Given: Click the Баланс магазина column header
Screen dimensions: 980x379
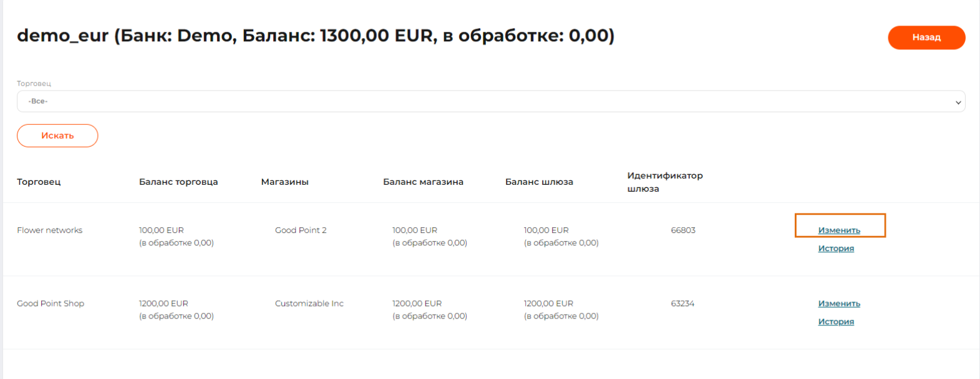Looking at the screenshot, I should point(423,182).
